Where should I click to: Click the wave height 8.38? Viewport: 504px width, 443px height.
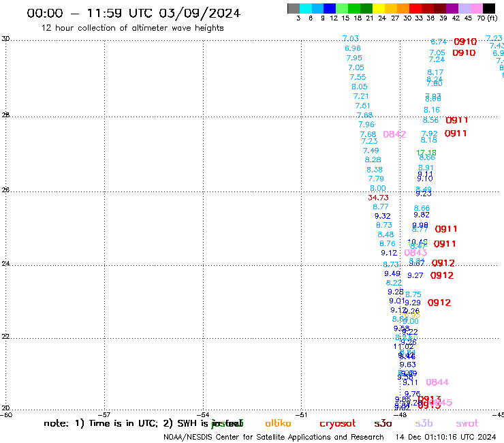(375, 170)
